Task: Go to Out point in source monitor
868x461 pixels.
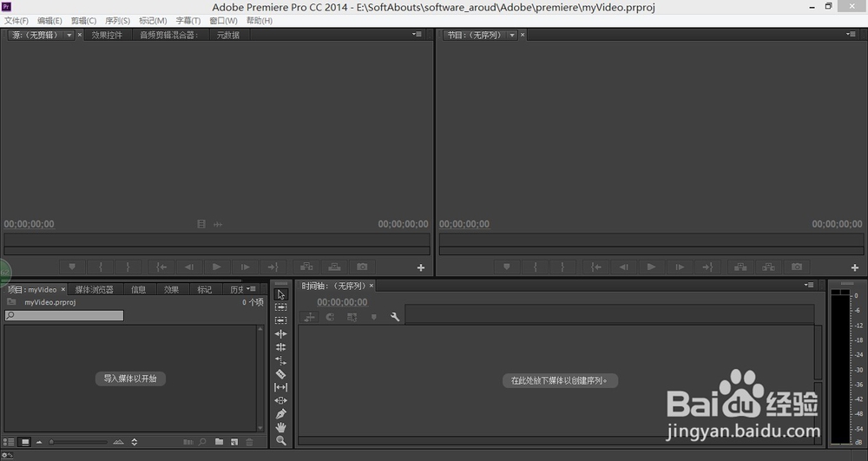Action: (273, 267)
